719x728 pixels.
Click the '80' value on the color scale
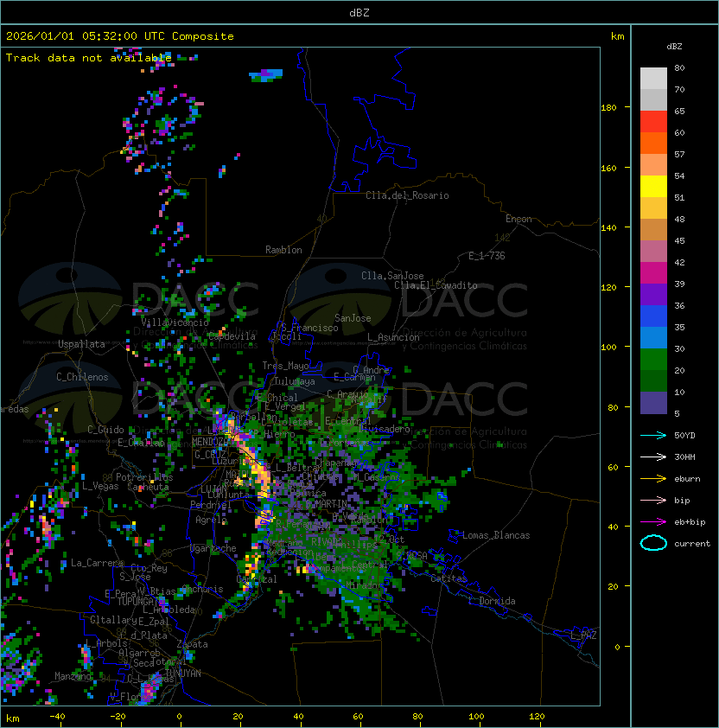point(679,67)
